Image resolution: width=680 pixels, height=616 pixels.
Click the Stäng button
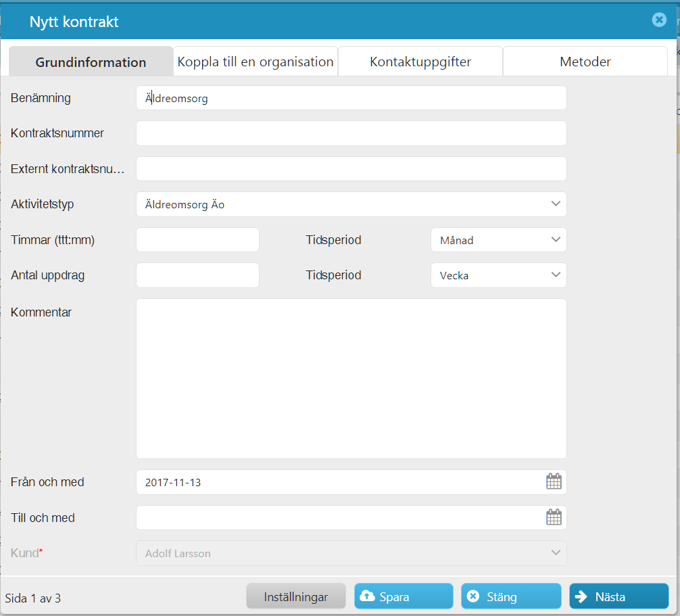pos(511,596)
